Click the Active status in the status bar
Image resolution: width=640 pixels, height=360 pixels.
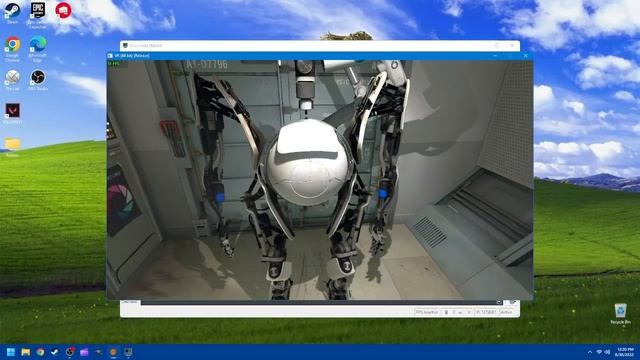507,312
